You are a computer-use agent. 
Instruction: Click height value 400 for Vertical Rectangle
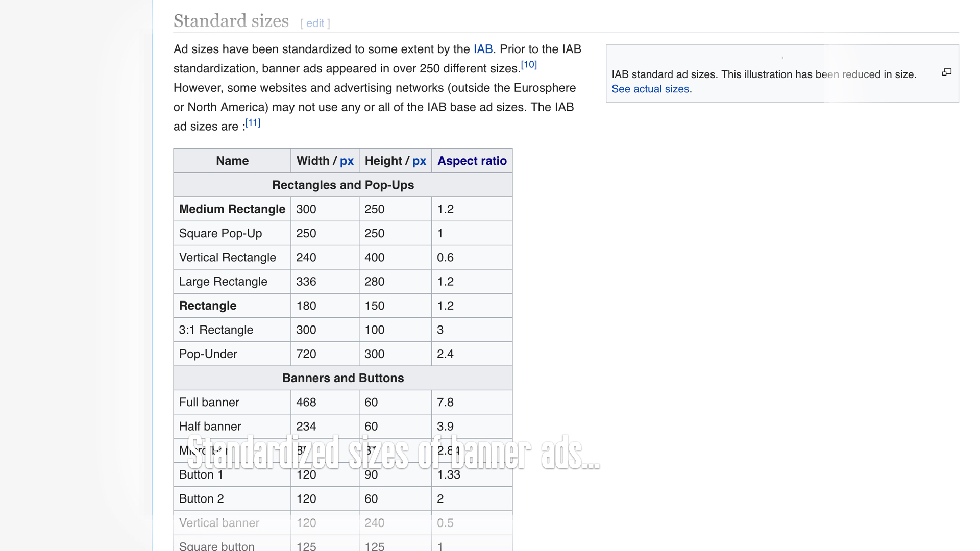click(375, 258)
